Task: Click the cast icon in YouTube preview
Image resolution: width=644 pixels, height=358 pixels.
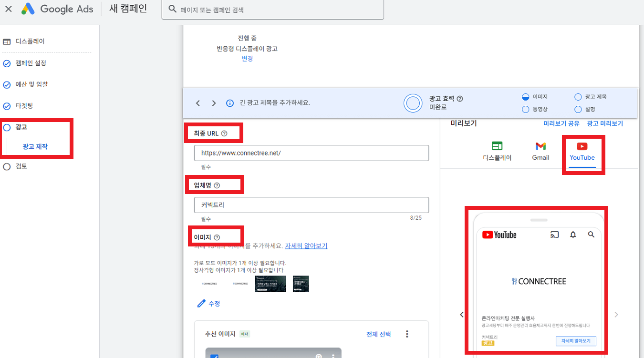Action: point(554,235)
